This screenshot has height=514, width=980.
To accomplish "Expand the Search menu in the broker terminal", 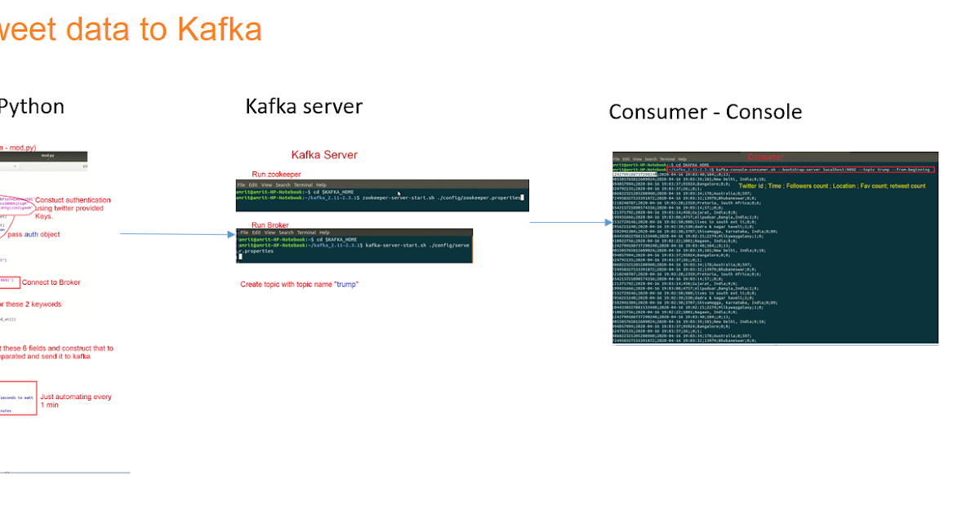I will pyautogui.click(x=288, y=231).
